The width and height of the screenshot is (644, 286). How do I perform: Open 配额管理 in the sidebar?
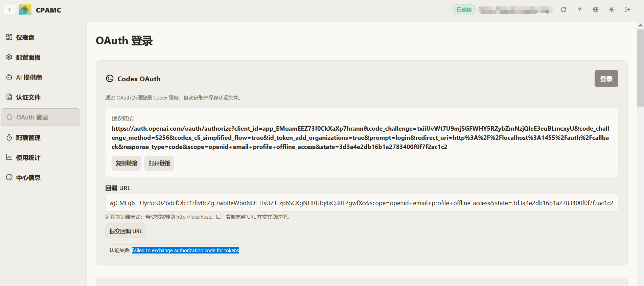[41, 137]
